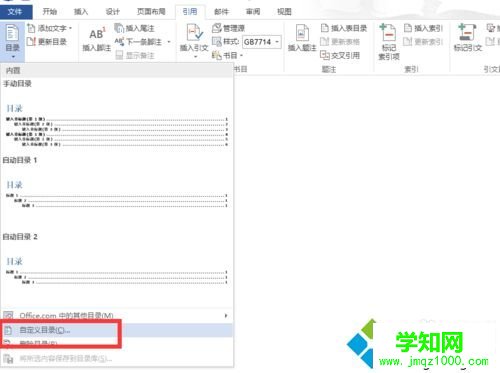Choose 将所选内容保存到目录库(S) entry
Screen dimensions: 500x373
pos(117,359)
